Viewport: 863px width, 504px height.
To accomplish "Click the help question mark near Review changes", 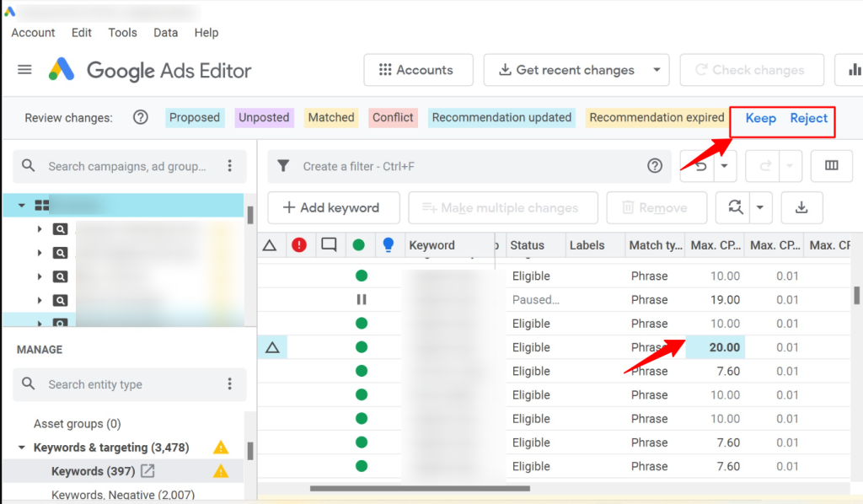I will click(140, 117).
